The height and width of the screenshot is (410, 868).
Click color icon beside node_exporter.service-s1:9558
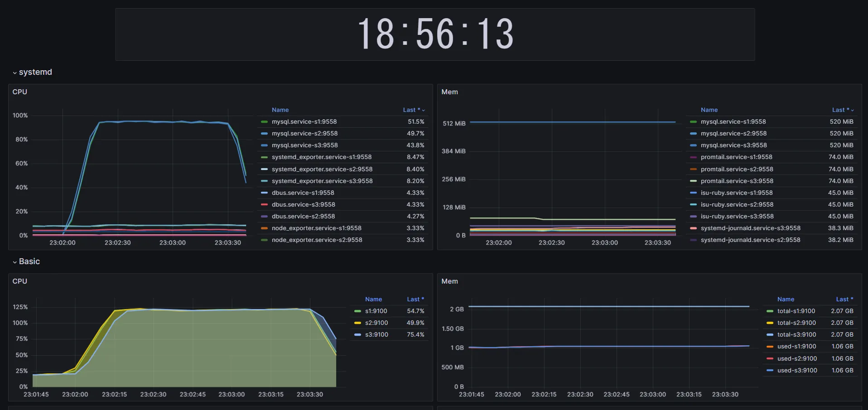(264, 228)
